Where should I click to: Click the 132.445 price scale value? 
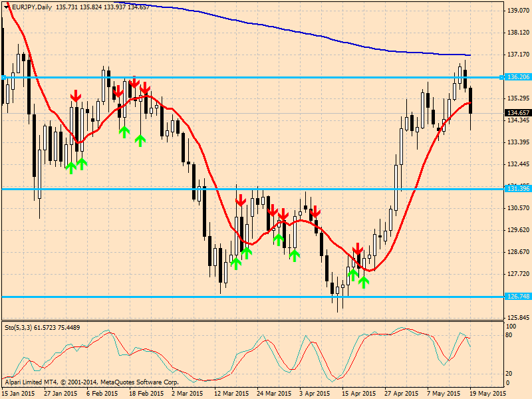coord(518,164)
